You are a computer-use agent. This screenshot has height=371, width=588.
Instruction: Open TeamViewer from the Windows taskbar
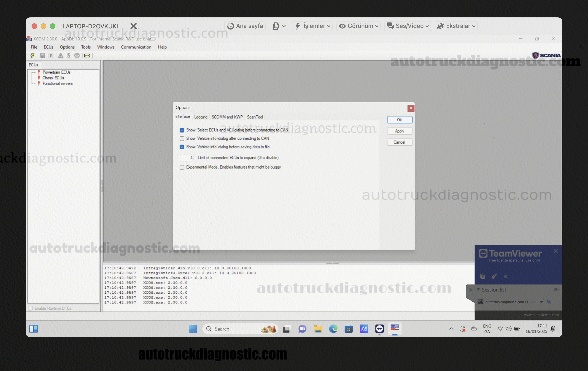[x=379, y=329]
